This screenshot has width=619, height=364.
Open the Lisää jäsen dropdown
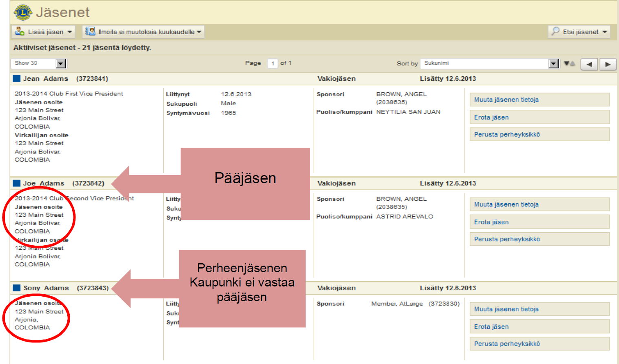pos(43,32)
